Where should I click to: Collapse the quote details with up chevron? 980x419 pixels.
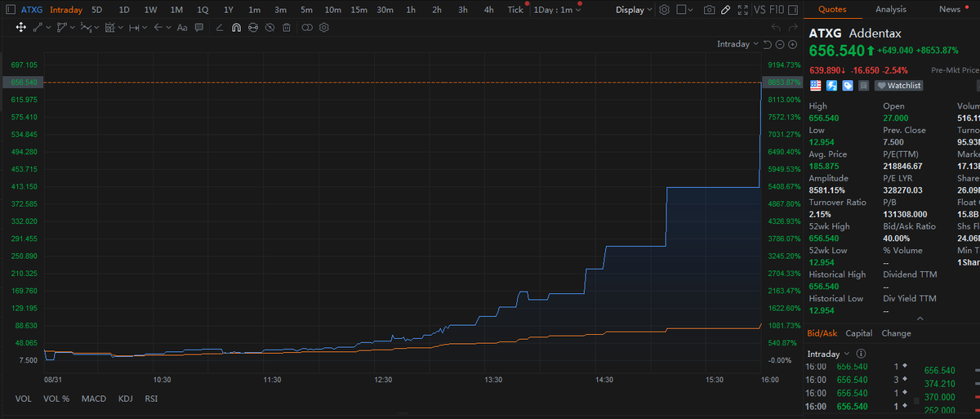tap(920, 319)
